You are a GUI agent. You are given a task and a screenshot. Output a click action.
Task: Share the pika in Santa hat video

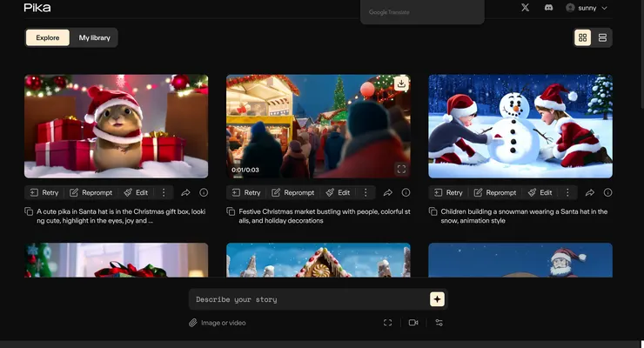click(x=185, y=192)
